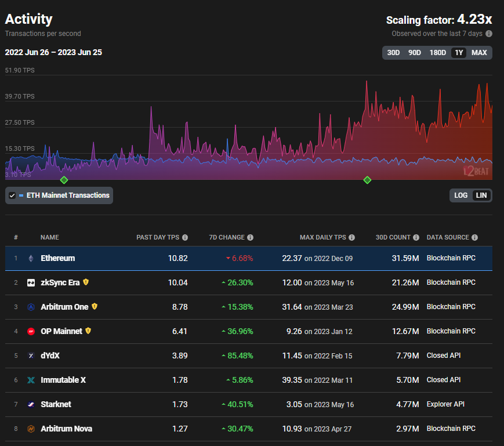Screen dimensions: 504x446
Task: Switch chart to LOG scale
Action: 461,195
